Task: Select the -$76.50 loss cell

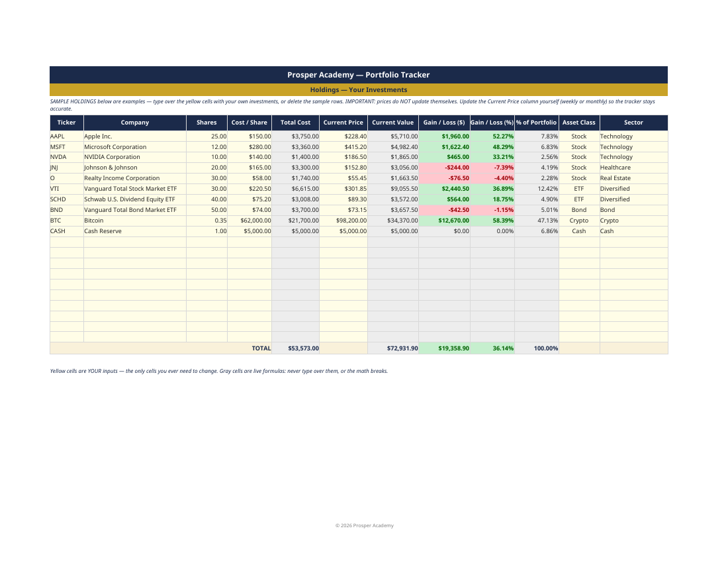Action: pyautogui.click(x=444, y=178)
